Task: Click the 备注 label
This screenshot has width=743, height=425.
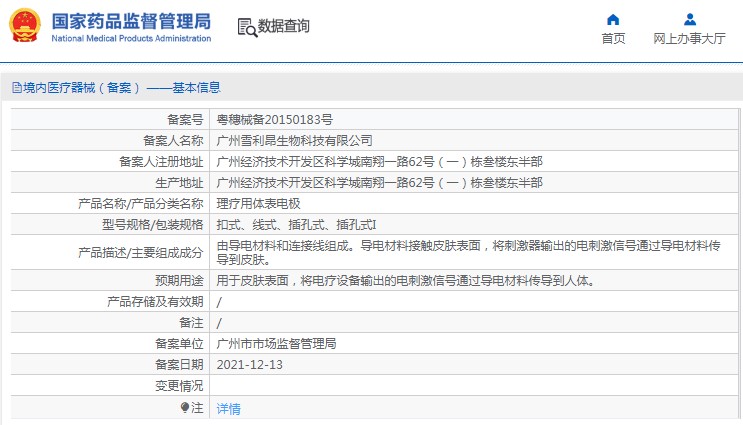Action: pyautogui.click(x=191, y=323)
